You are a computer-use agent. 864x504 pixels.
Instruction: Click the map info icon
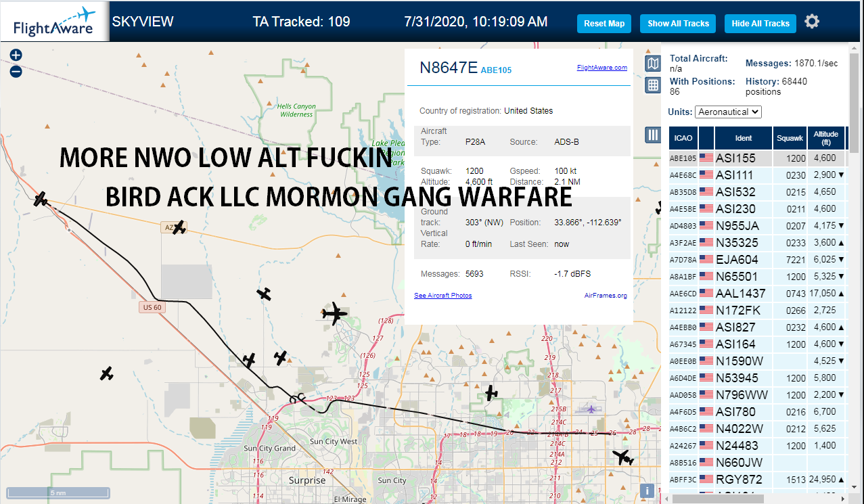647,491
